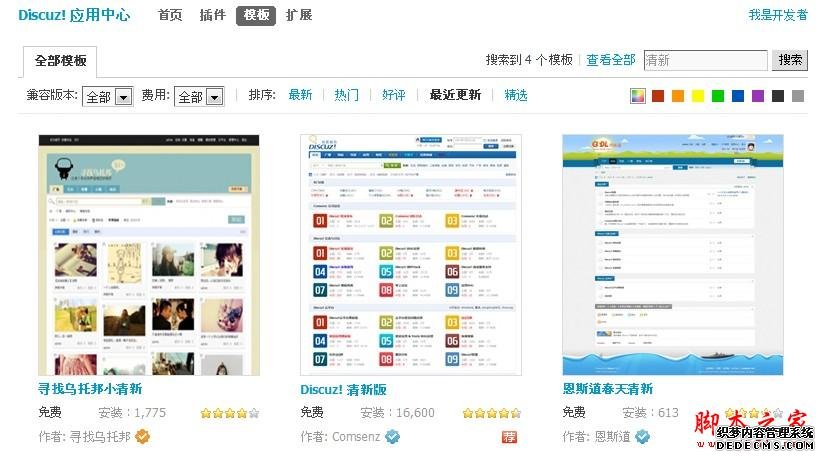Filter by the blue color swatch
825x460 pixels.
pos(738,96)
